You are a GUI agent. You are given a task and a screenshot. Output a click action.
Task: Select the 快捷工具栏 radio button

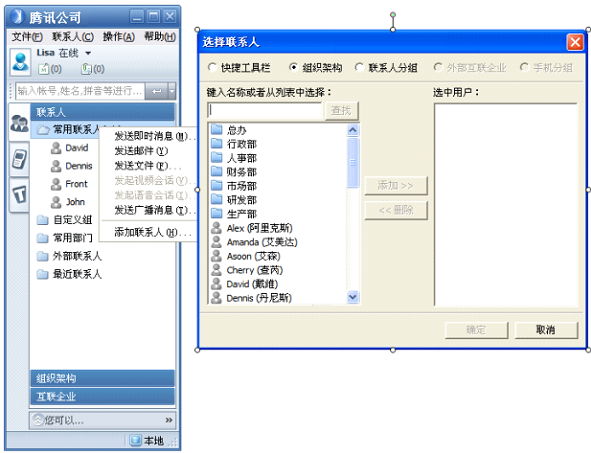212,68
